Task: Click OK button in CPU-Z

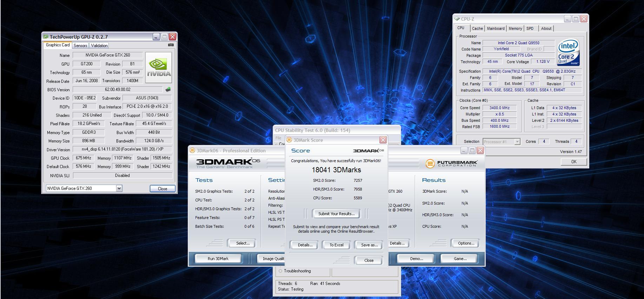Action: (x=574, y=162)
